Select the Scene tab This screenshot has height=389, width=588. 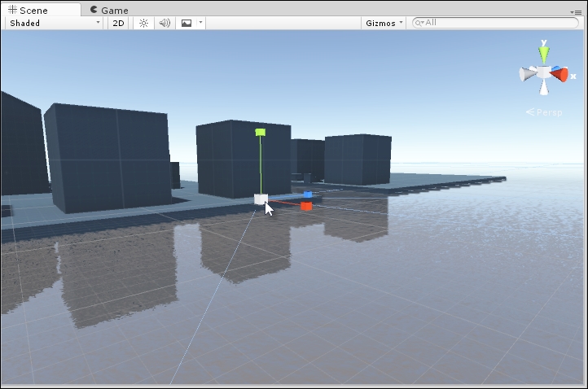[41, 10]
